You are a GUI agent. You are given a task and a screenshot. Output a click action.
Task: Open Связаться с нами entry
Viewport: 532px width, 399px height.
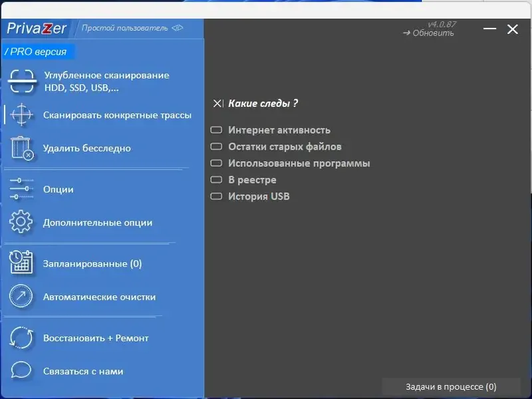(x=83, y=371)
